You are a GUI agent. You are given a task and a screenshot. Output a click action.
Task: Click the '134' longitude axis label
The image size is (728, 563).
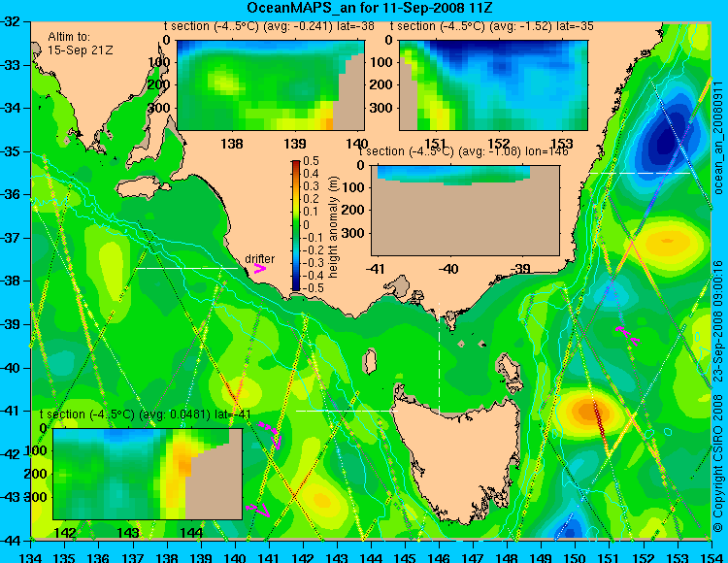[x=31, y=557]
